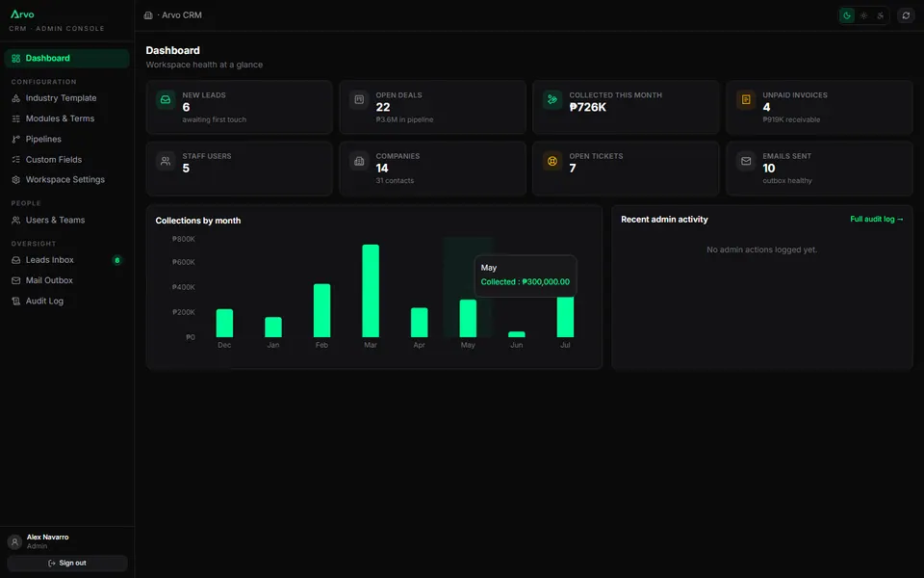Click the 'Recent admin activity' heading

[x=664, y=220]
